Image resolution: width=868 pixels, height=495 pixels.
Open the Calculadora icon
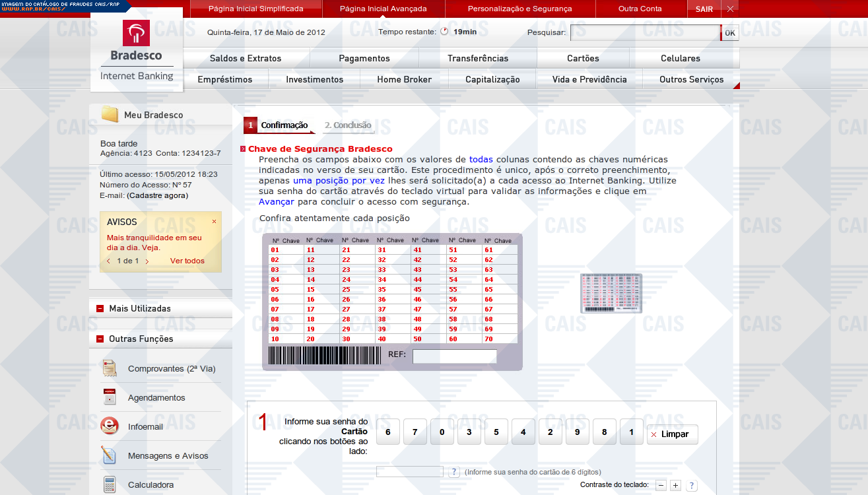(x=110, y=484)
